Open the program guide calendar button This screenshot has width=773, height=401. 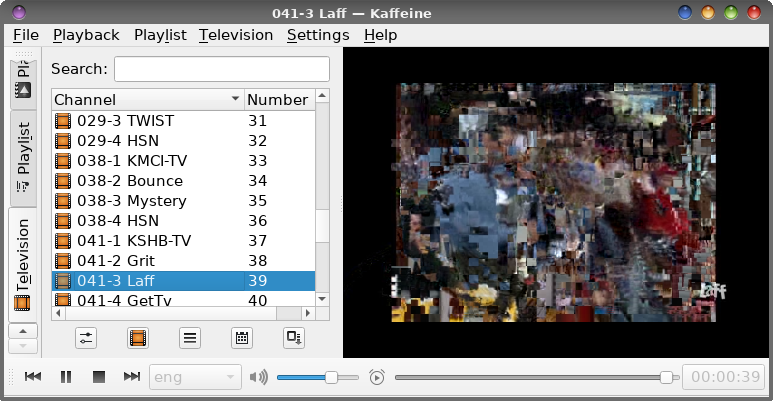point(242,338)
